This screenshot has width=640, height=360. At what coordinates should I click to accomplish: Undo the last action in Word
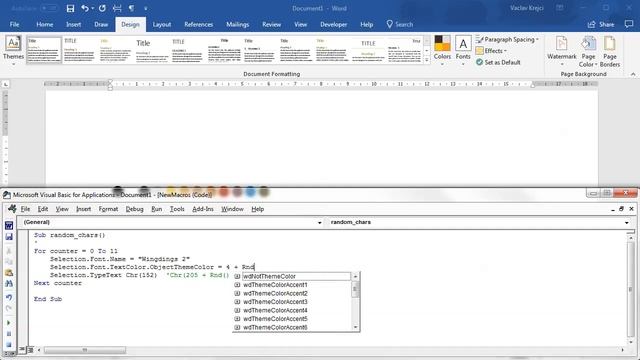click(84, 8)
